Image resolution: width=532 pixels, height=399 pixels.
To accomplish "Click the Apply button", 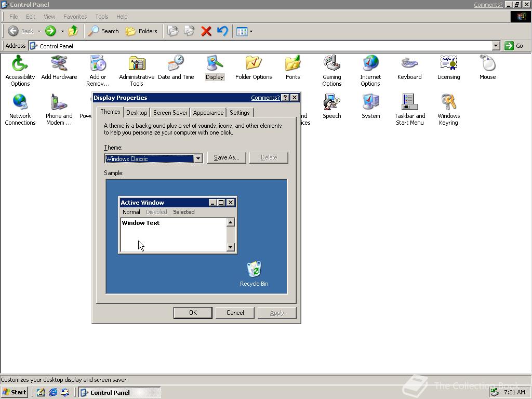I will 277,313.
